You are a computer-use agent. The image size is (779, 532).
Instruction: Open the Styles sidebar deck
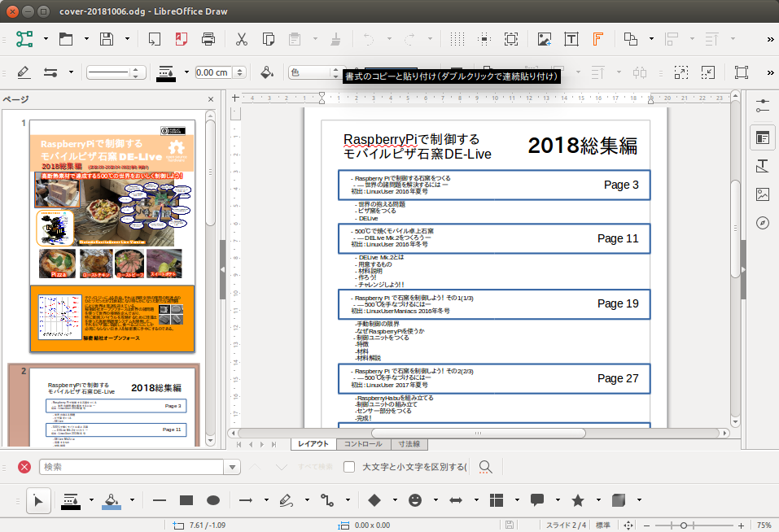pos(763,166)
